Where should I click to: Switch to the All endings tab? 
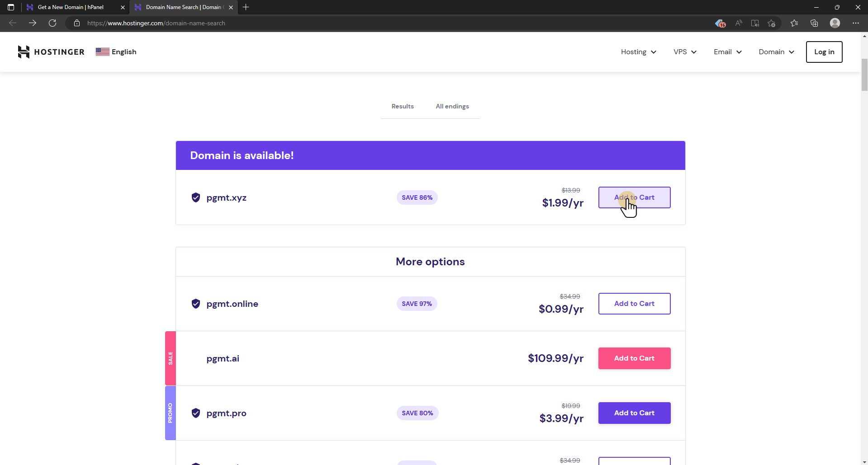point(452,106)
